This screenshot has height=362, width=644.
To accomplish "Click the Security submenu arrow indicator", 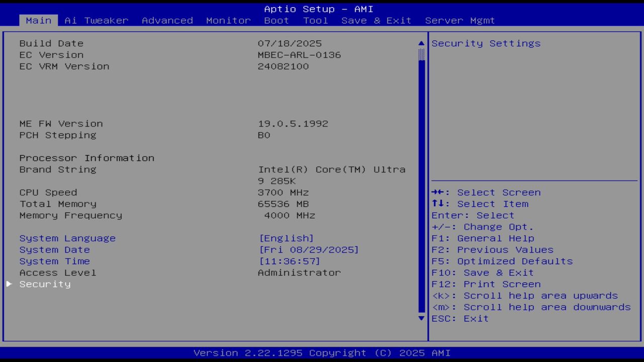I will 9,284.
